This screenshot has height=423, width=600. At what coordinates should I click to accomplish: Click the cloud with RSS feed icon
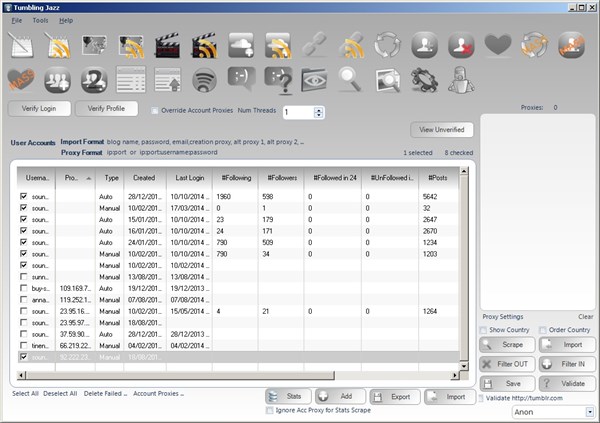pos(278,46)
